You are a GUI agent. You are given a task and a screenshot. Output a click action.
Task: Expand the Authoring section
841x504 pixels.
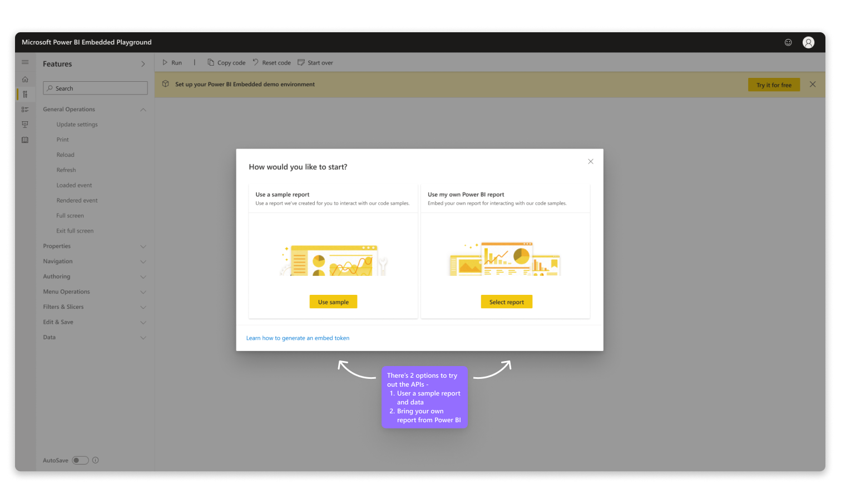pos(143,276)
